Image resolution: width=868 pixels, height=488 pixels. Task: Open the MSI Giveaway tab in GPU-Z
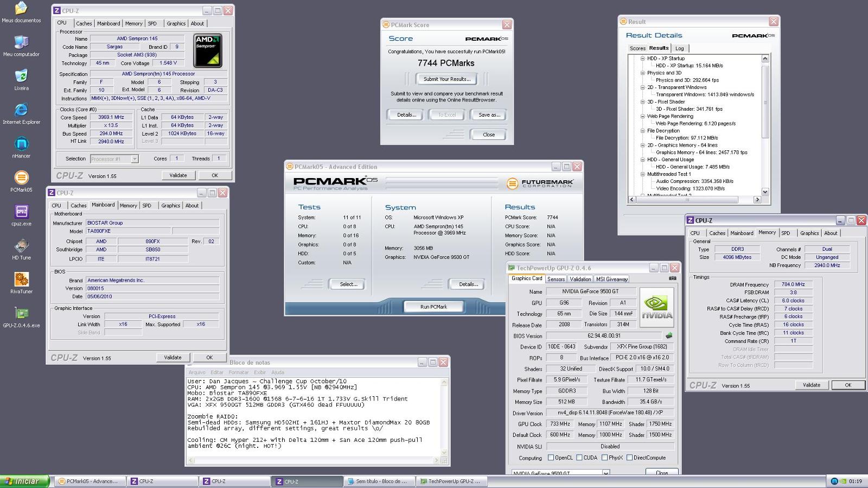point(612,279)
